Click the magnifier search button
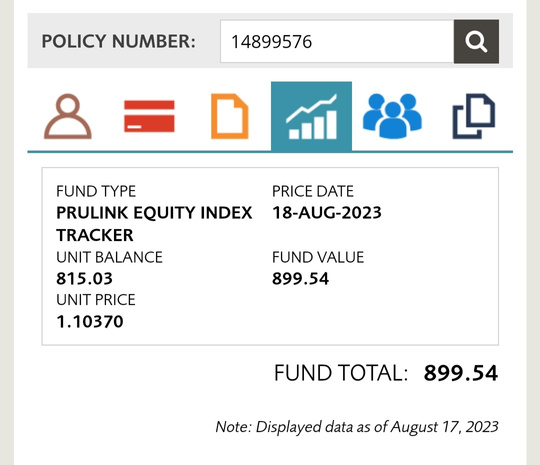540x465 pixels. (x=476, y=41)
